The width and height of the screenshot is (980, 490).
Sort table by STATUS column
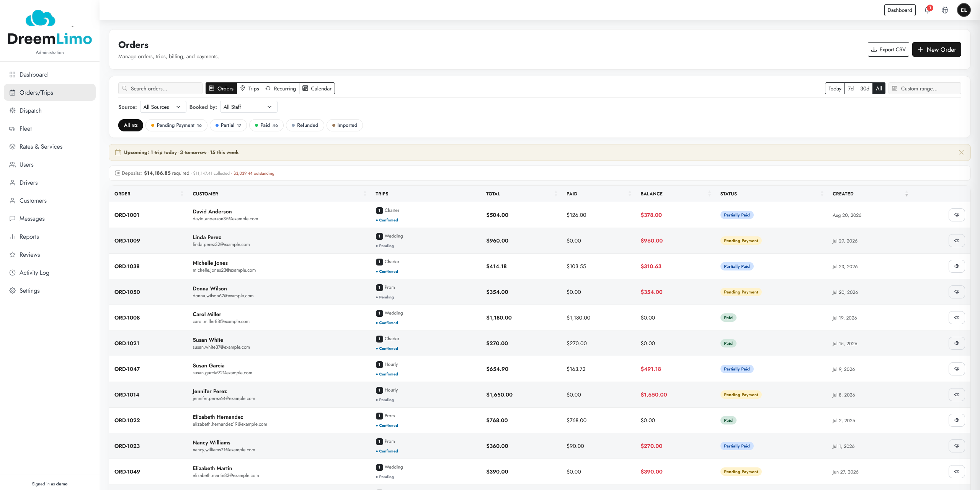[x=771, y=194]
